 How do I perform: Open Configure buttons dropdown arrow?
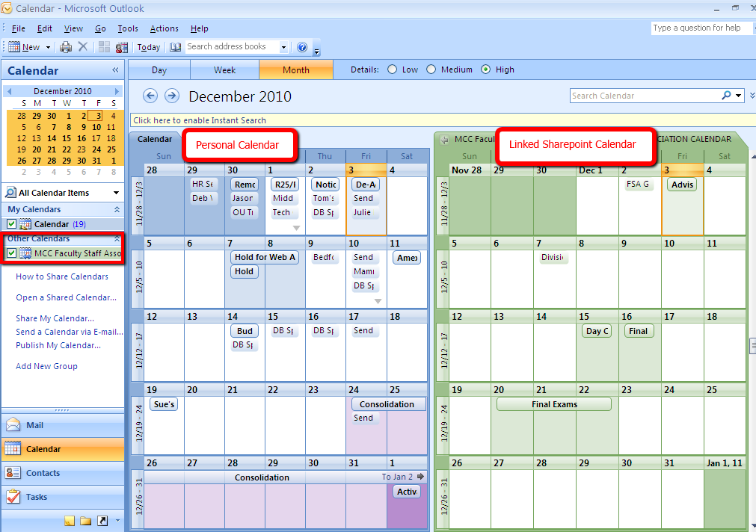(x=117, y=521)
